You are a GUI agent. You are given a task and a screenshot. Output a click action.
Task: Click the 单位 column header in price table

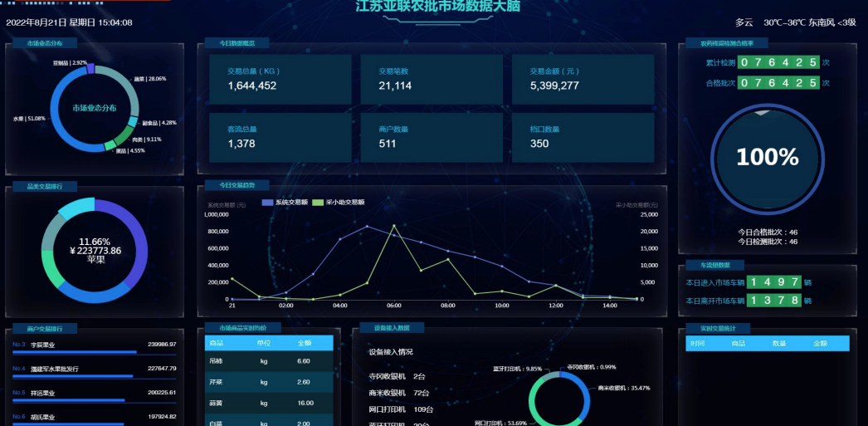click(x=264, y=344)
